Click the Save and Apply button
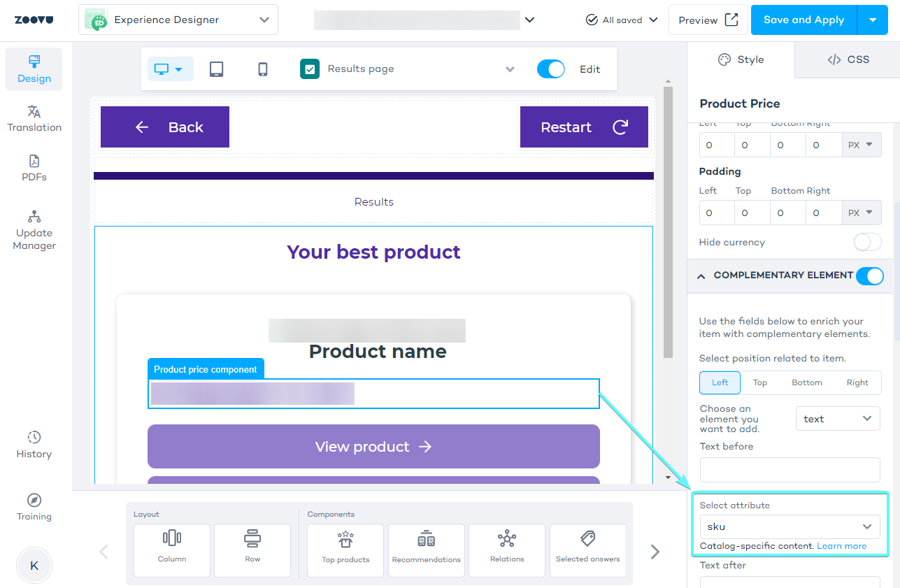The width and height of the screenshot is (900, 588). [x=803, y=20]
